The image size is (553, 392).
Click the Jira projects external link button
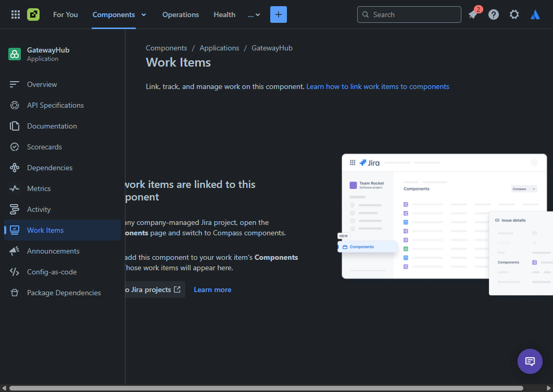pos(155,290)
